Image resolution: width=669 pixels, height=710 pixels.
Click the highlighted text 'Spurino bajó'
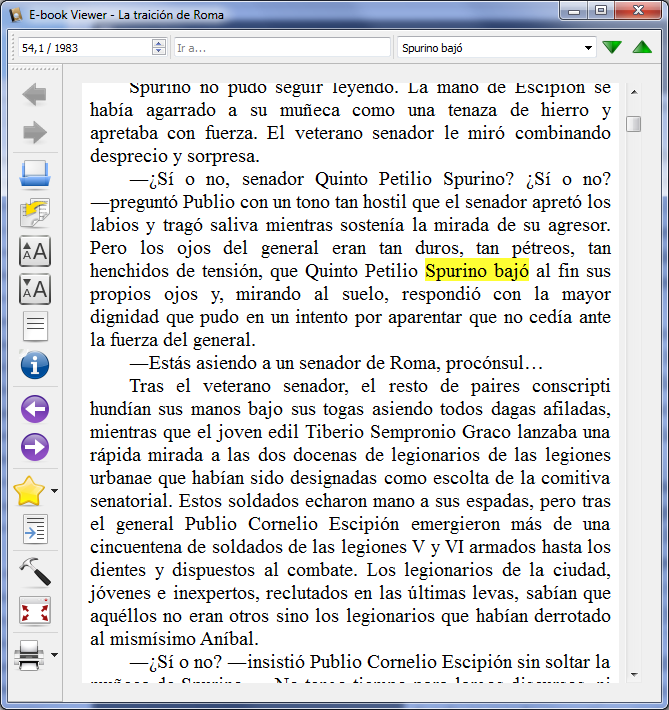[476, 271]
